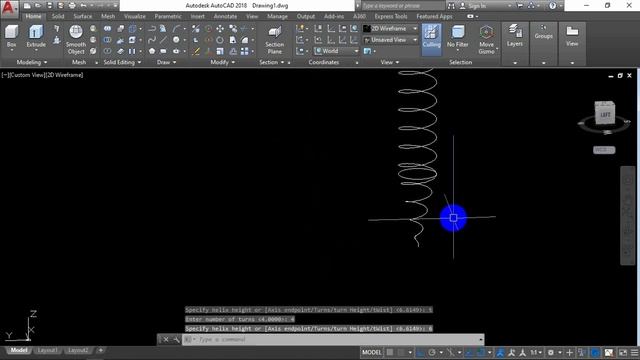Click the New drawing icon in Quick Access toolbar

27,6
